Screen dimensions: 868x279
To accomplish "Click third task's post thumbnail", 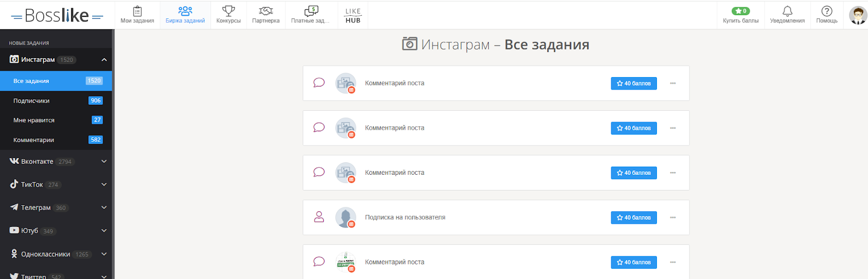I will click(346, 173).
